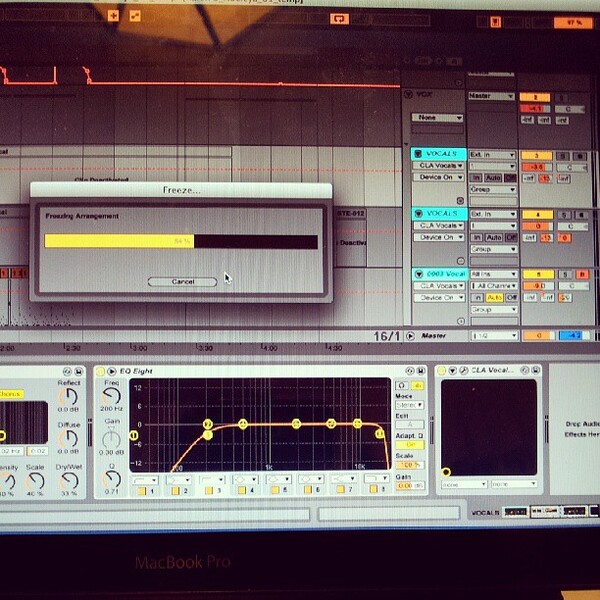
Task: Open hot-swap on the CLA Vocal device
Action: click(x=525, y=370)
